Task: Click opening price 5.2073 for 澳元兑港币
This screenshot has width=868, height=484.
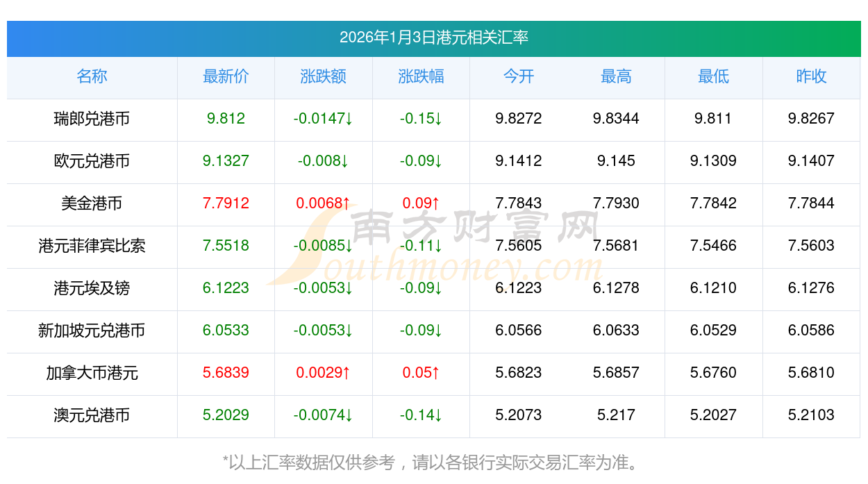Action: click(x=519, y=415)
